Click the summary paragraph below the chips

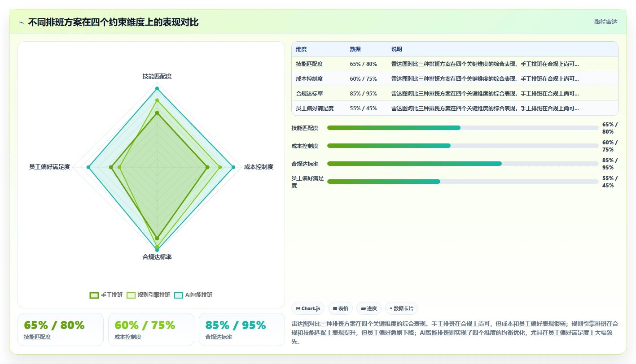click(x=455, y=333)
